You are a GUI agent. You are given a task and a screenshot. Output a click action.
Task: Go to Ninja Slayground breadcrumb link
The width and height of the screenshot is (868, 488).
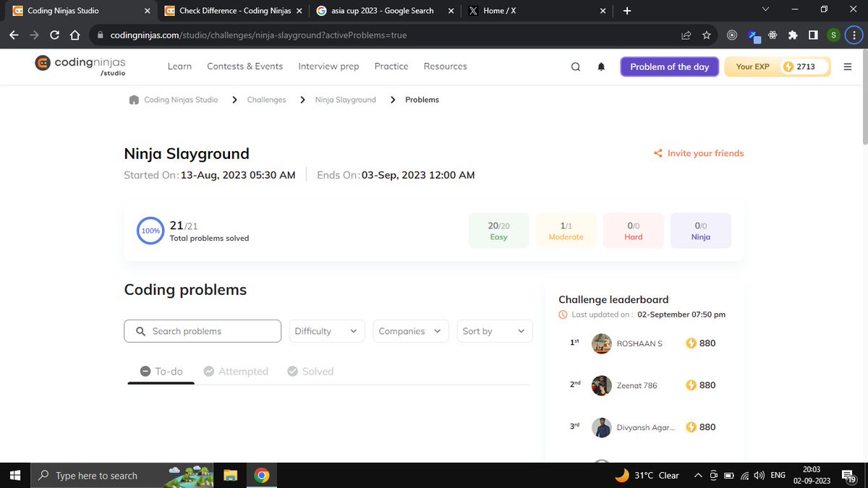(x=346, y=100)
